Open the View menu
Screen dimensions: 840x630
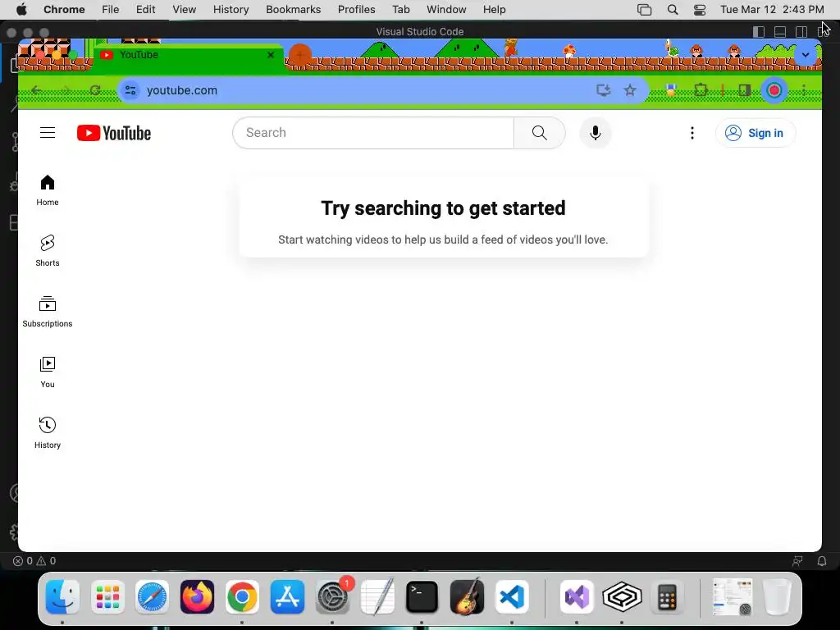click(x=185, y=10)
